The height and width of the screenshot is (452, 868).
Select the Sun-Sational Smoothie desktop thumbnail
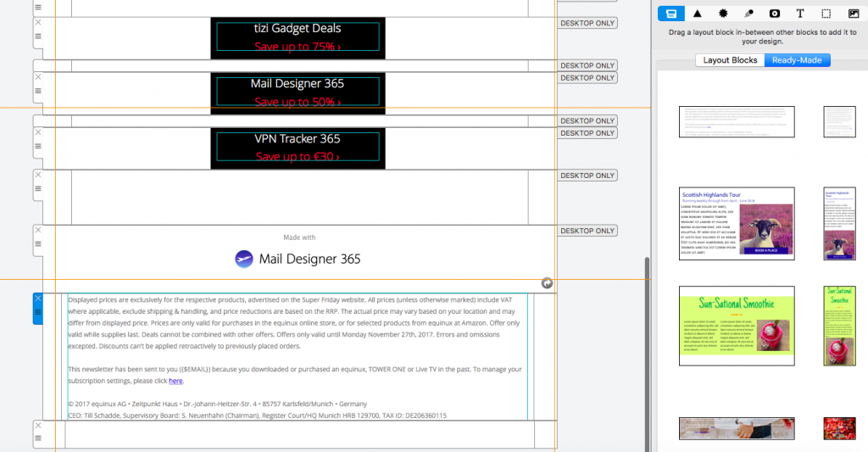[737, 326]
